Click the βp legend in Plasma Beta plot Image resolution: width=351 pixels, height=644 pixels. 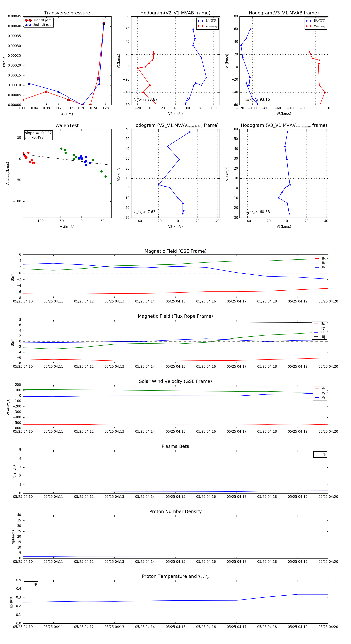click(x=320, y=454)
